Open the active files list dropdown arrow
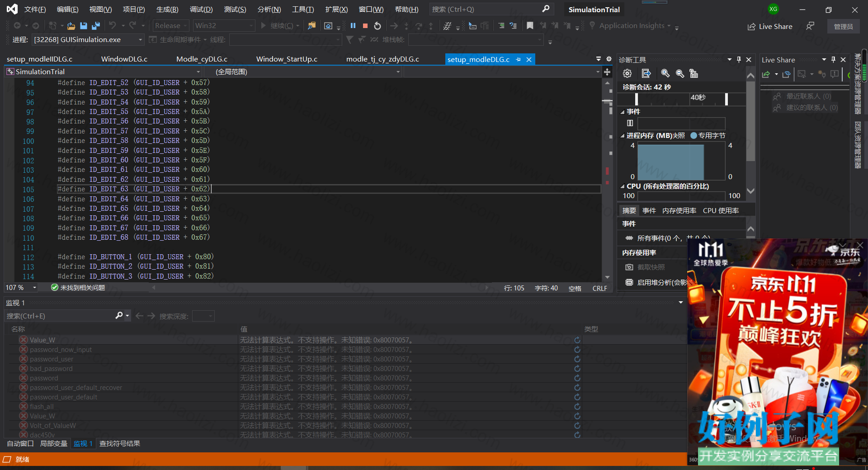This screenshot has width=868, height=470. click(599, 59)
